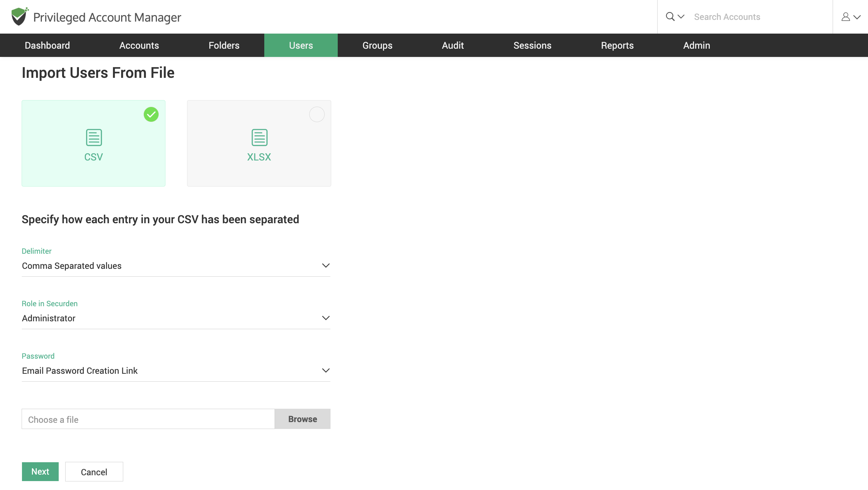Open the Users tab

(x=300, y=45)
